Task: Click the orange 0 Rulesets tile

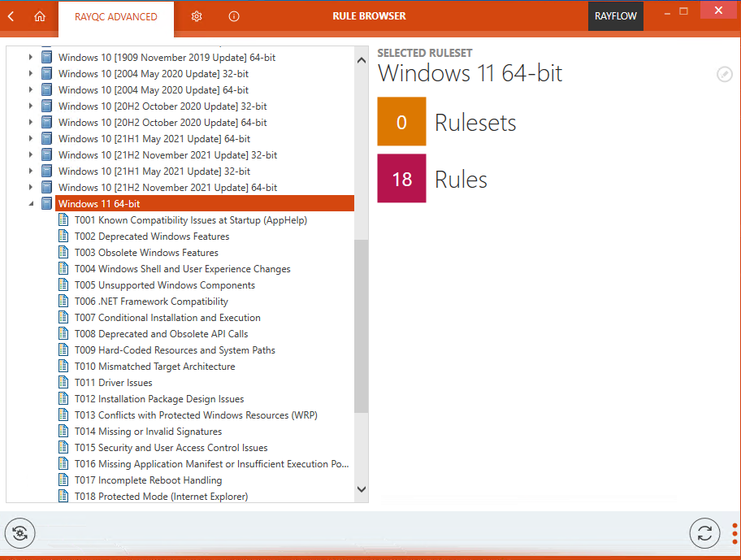Action: (401, 121)
